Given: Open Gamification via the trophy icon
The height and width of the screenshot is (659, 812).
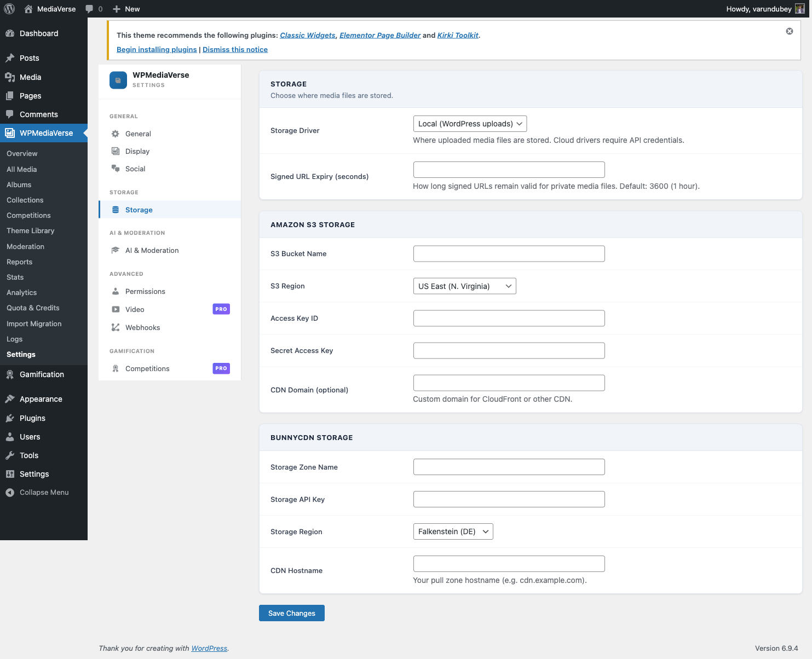Looking at the screenshot, I should point(9,374).
